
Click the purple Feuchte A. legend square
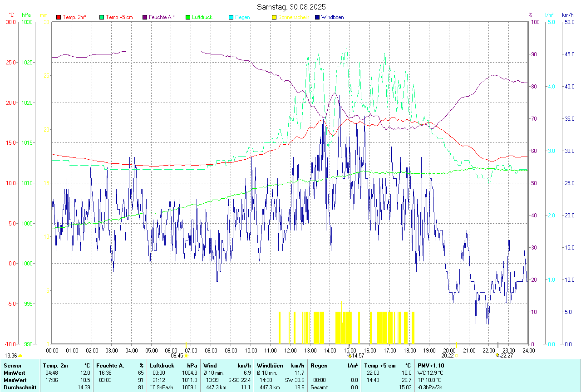point(145,17)
